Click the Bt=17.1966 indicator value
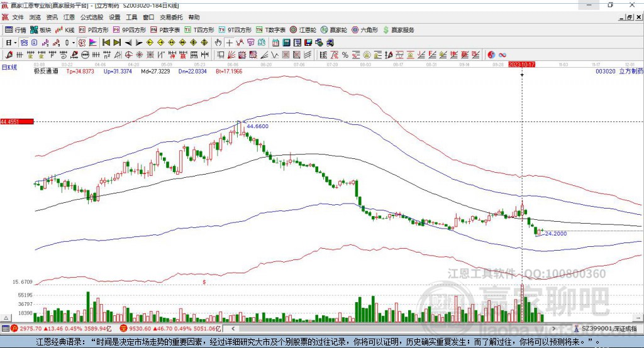Screen dimensions: 644x348 tap(229, 71)
